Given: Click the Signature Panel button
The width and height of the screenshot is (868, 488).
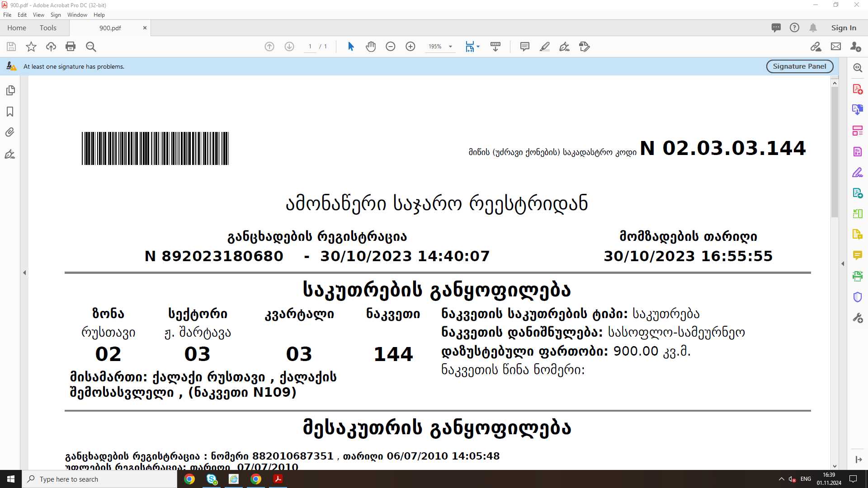Looking at the screenshot, I should pyautogui.click(x=799, y=66).
